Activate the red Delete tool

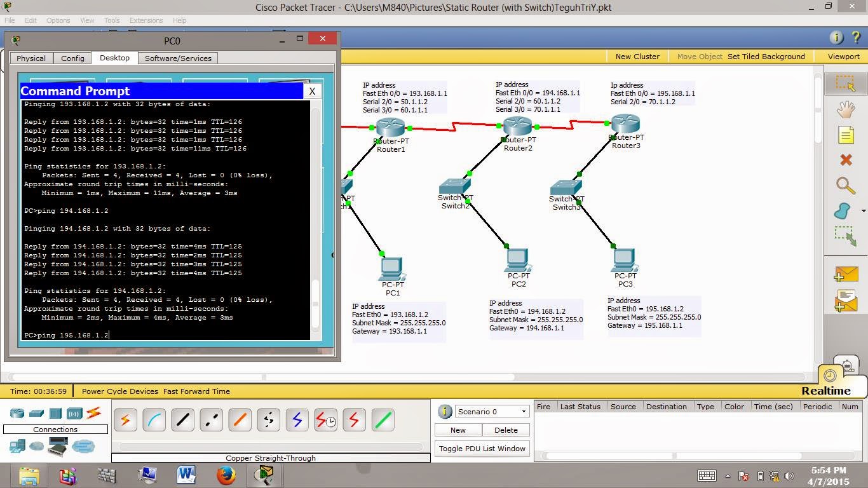coord(846,160)
